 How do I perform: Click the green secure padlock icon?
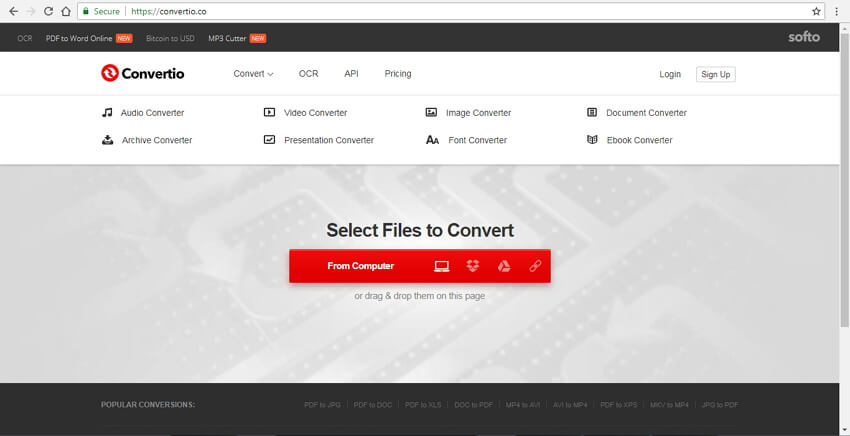(x=86, y=11)
